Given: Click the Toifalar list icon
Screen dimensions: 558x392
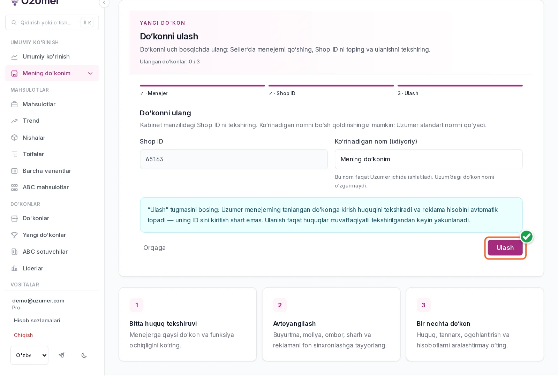Looking at the screenshot, I should (x=14, y=154).
